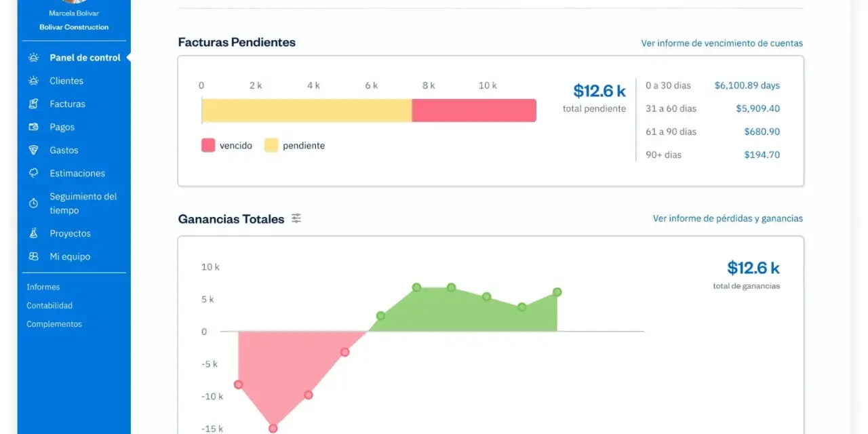Open Ver informe de vencimiento de cuentas
The image size is (868, 434).
[722, 43]
